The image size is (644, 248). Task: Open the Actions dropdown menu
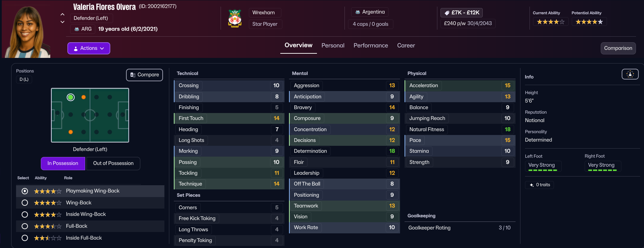(x=89, y=48)
